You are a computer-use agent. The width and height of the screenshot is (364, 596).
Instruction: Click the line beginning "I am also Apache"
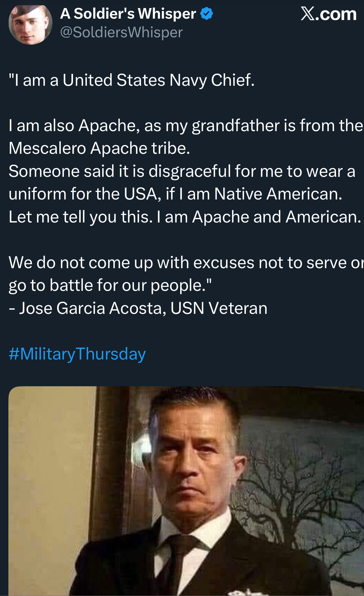click(x=186, y=126)
